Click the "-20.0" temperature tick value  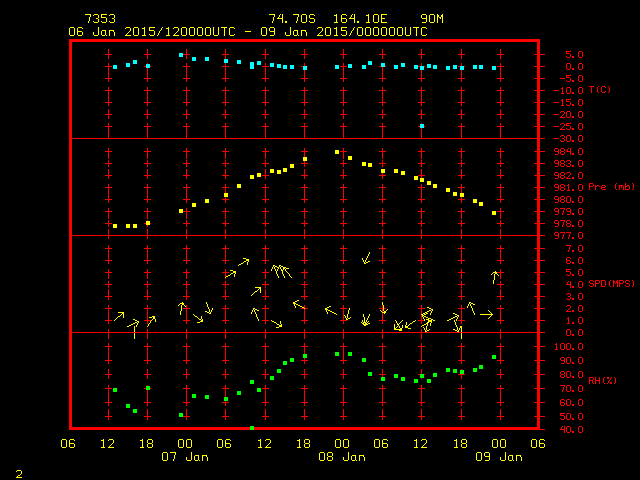[x=568, y=115]
